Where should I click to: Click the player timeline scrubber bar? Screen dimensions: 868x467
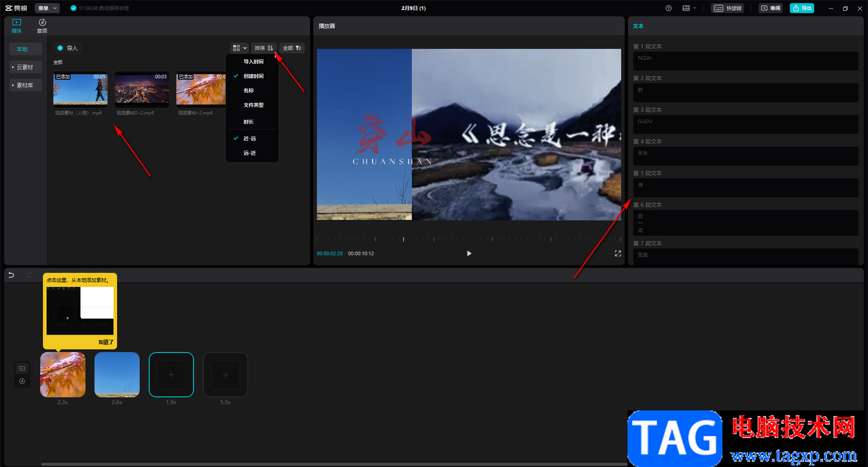click(x=469, y=239)
